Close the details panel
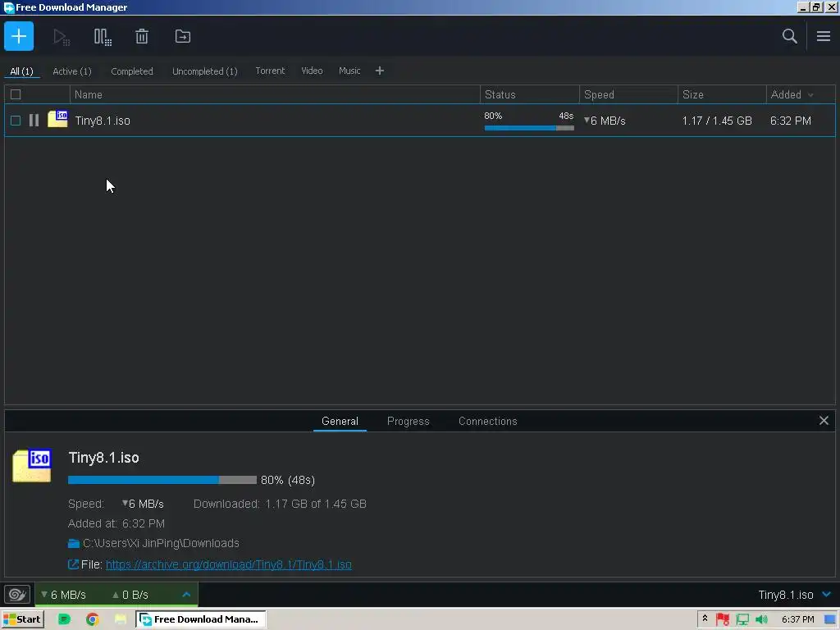This screenshot has height=630, width=840. click(x=824, y=421)
